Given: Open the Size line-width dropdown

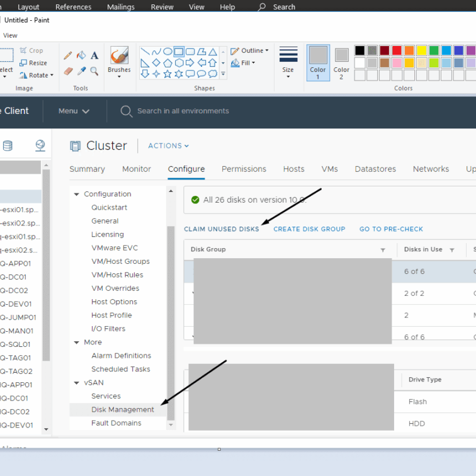Looking at the screenshot, I should click(288, 62).
